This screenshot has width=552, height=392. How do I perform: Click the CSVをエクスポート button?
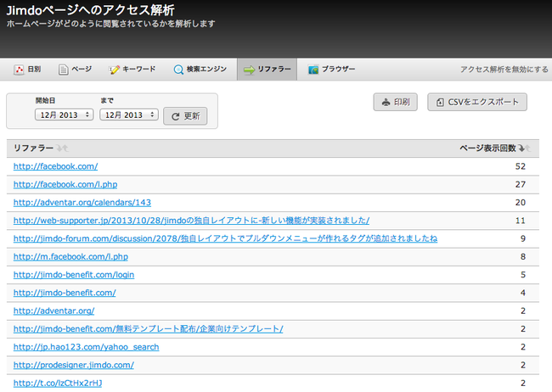pyautogui.click(x=477, y=102)
